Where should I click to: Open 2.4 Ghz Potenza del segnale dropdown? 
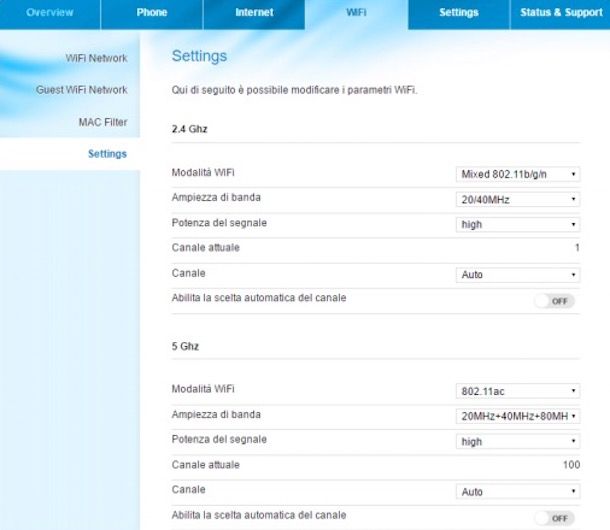pyautogui.click(x=518, y=225)
